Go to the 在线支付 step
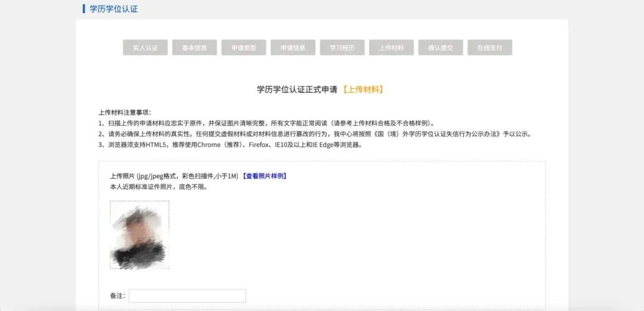This screenshot has height=311, width=644. tap(490, 48)
